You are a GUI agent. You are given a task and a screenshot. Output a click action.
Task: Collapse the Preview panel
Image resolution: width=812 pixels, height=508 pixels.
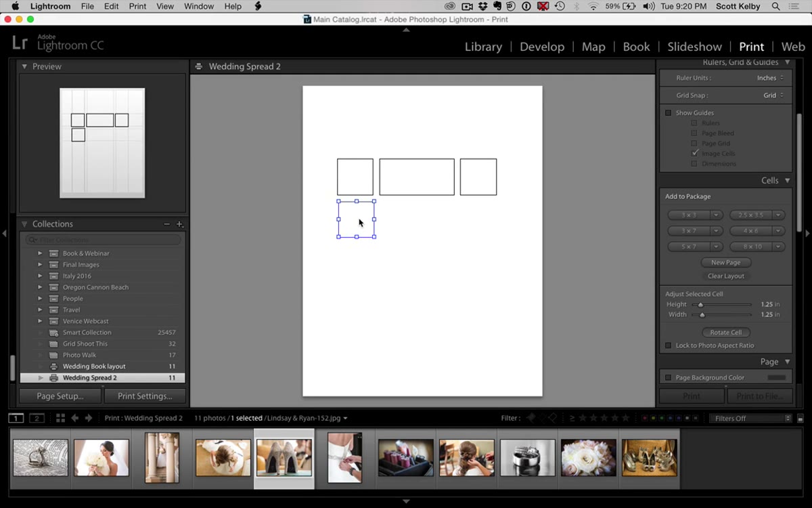pos(24,66)
